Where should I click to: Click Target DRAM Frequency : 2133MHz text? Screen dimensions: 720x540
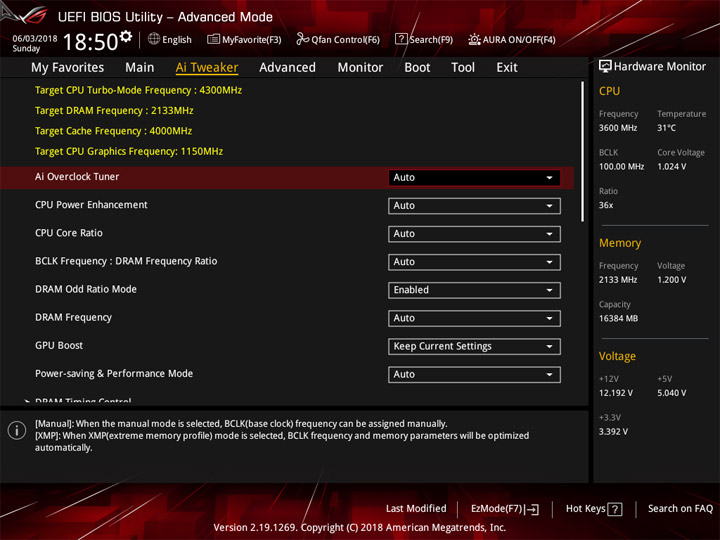point(114,111)
